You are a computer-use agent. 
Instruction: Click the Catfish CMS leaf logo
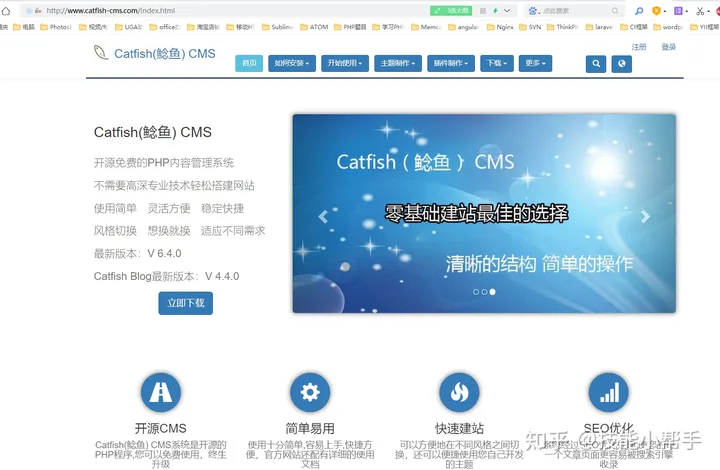coord(101,53)
